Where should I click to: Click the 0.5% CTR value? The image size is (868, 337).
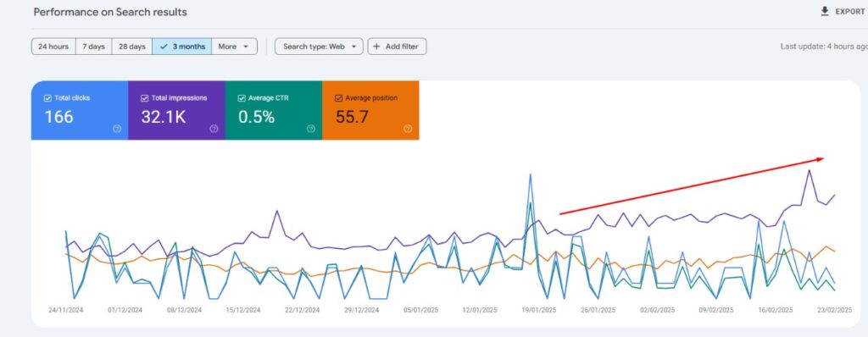point(256,117)
